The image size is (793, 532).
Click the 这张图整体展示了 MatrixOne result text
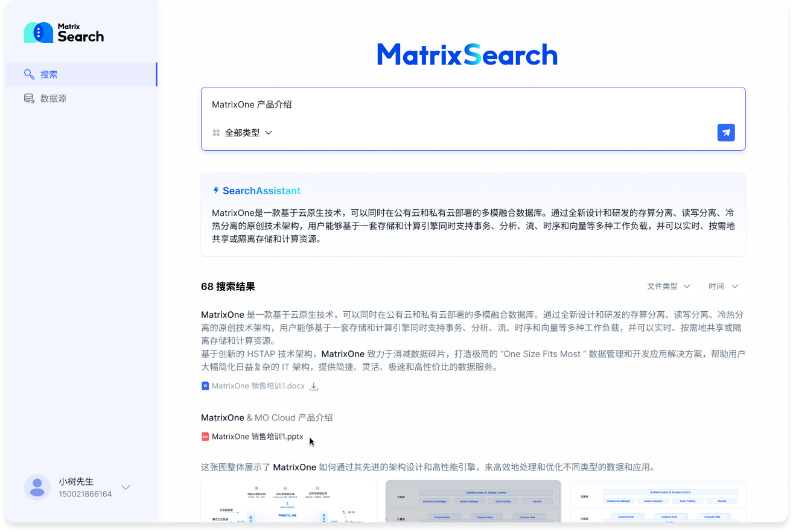(x=428, y=467)
